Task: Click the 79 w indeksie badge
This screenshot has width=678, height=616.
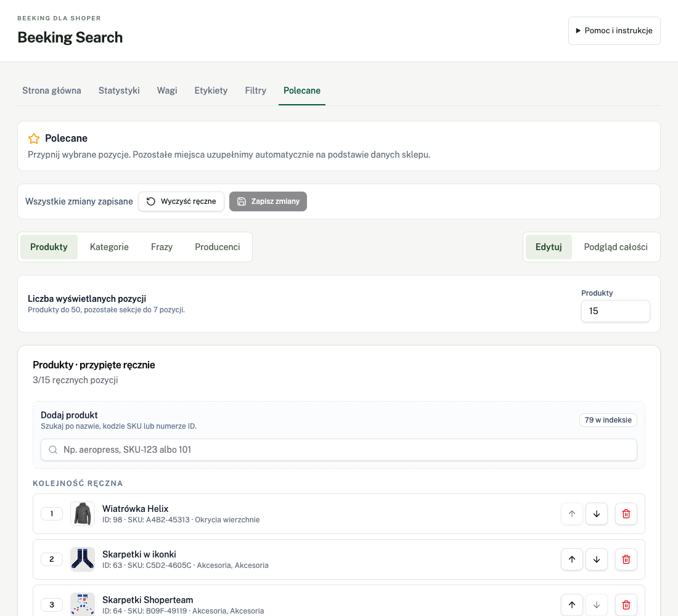Action: pyautogui.click(x=608, y=419)
